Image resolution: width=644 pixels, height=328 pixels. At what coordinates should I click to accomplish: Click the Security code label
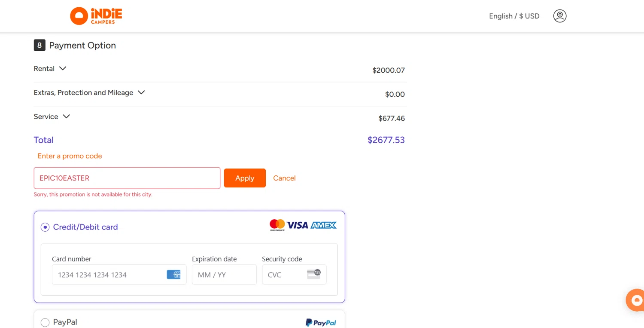[x=282, y=259]
